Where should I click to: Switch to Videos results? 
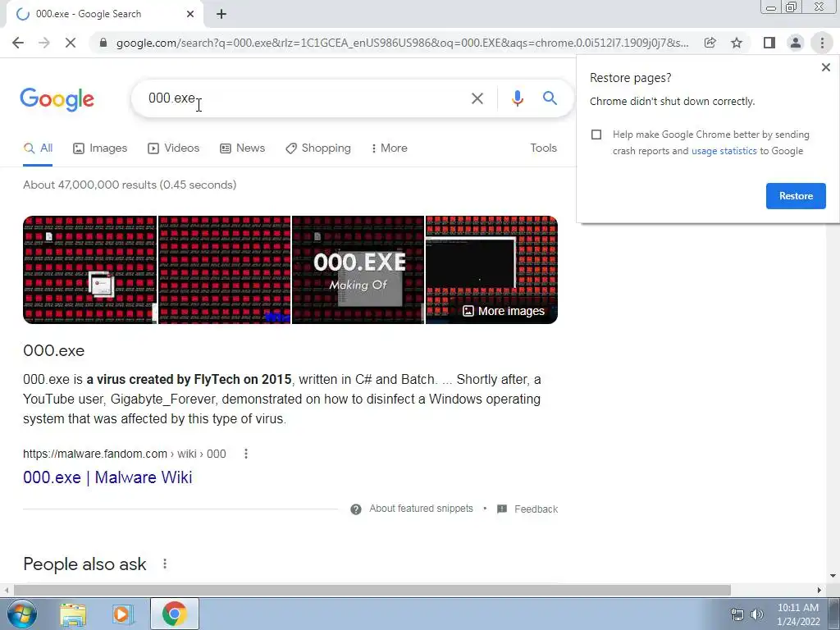pos(174,148)
